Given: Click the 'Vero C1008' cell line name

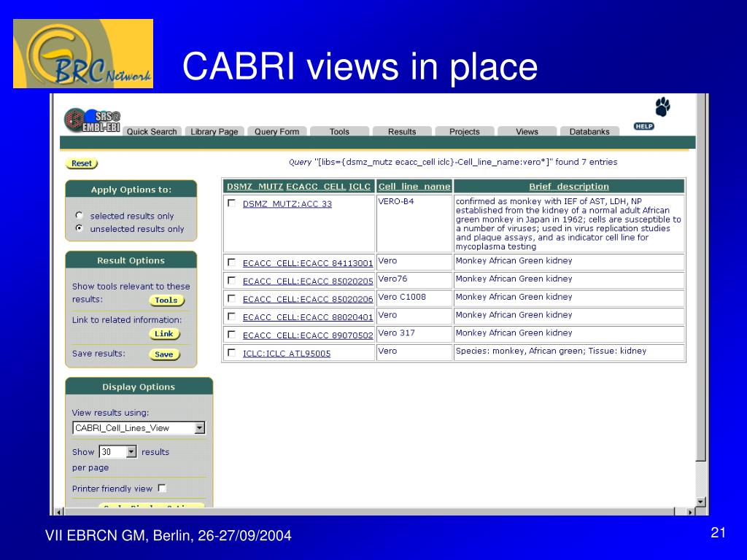Looking at the screenshot, I should pyautogui.click(x=402, y=297).
